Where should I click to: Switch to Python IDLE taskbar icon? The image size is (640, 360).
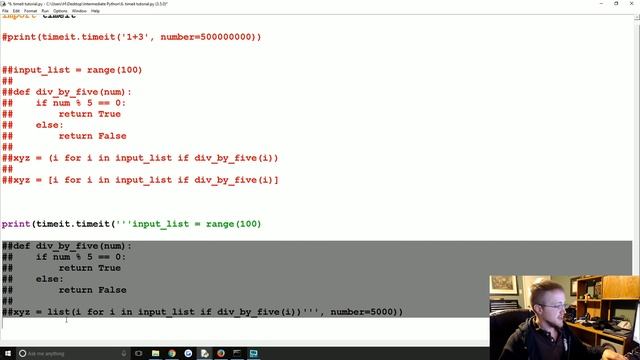coord(204,353)
